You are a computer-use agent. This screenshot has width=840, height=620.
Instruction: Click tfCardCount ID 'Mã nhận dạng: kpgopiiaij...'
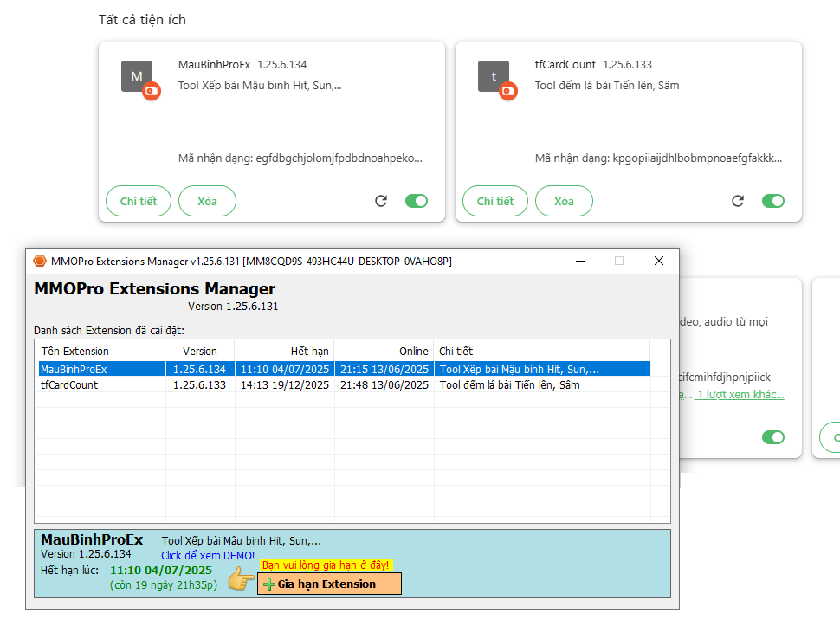point(658,158)
